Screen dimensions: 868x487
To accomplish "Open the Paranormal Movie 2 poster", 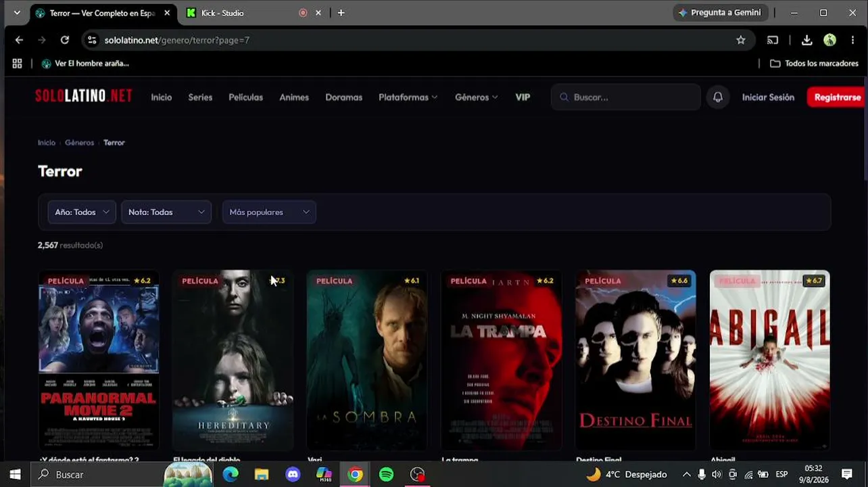I will (99, 361).
